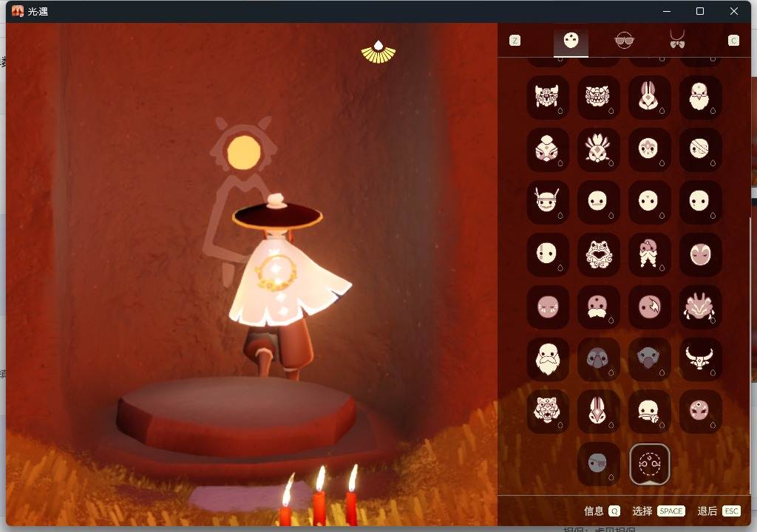Click the Z previous-category key hint
The image size is (757, 532).
[x=515, y=41]
